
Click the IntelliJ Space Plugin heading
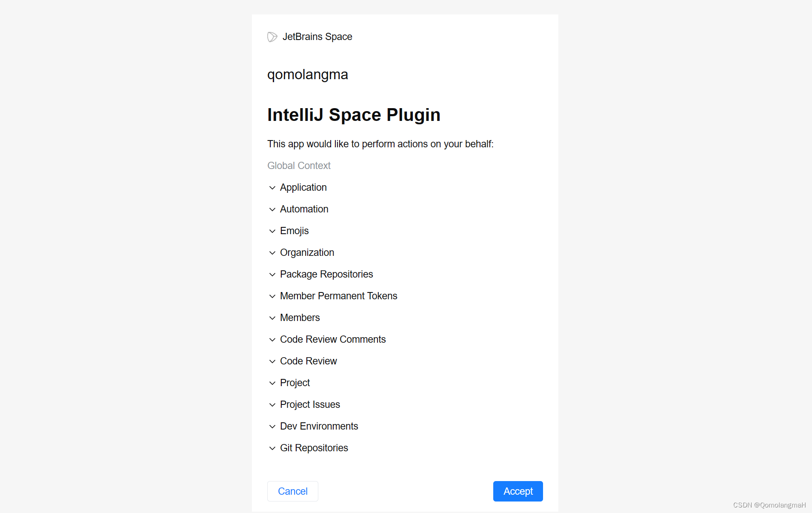[354, 115]
